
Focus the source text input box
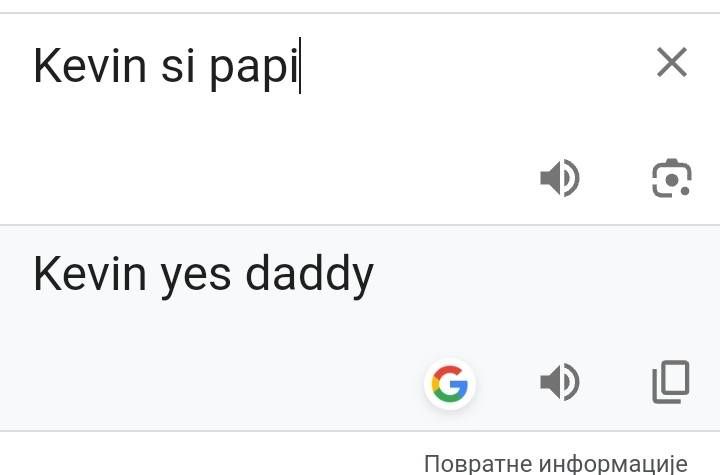pyautogui.click(x=300, y=110)
